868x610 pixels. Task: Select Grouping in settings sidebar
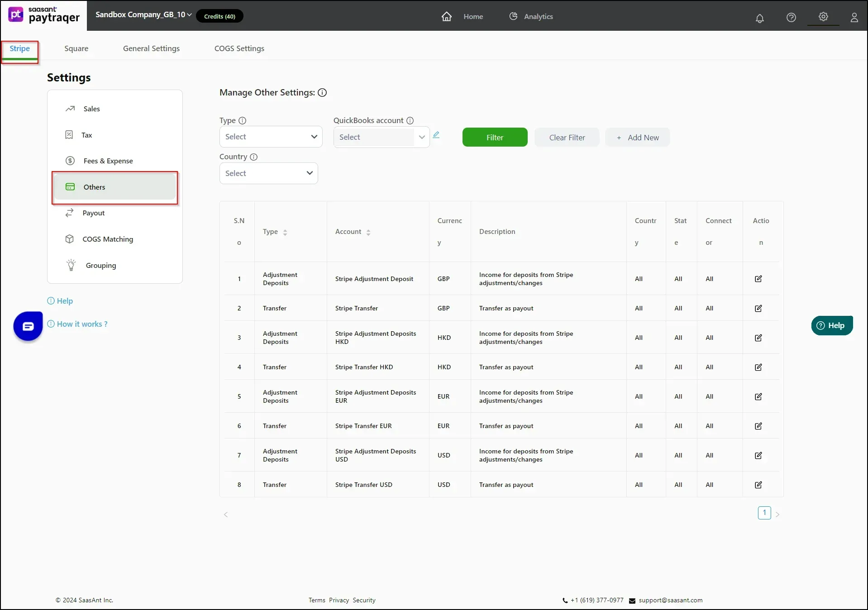115,265
